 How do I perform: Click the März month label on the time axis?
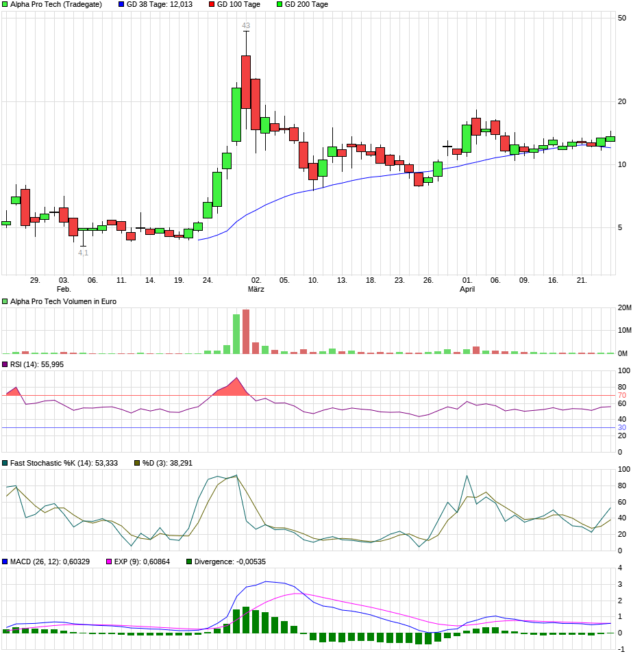[256, 290]
